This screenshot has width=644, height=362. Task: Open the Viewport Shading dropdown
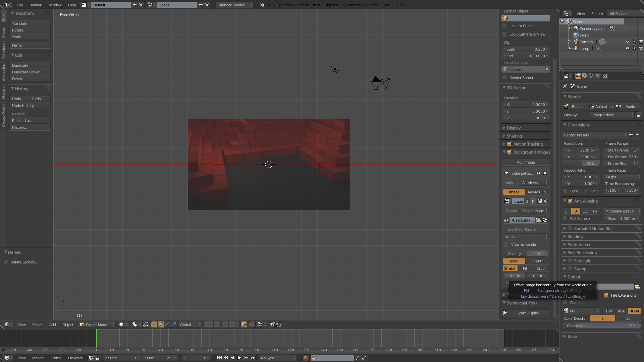point(122,324)
